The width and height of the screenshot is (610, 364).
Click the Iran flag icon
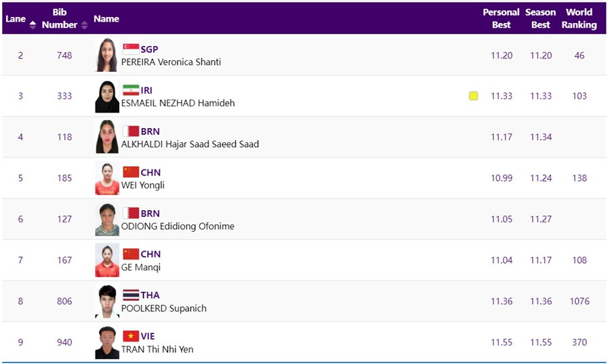[131, 90]
